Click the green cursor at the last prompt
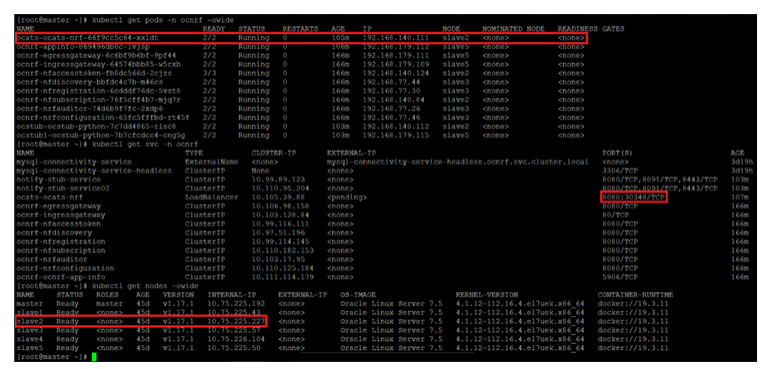Screen dimensions: 763x369 94,357
